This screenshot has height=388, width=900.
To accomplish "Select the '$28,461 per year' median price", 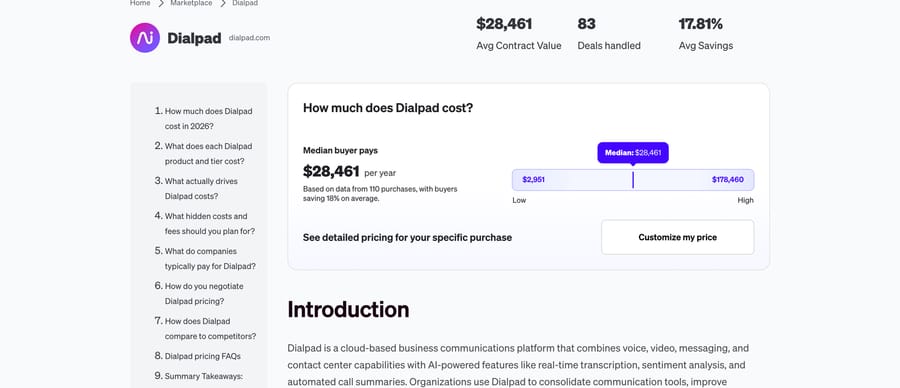I will coord(349,171).
